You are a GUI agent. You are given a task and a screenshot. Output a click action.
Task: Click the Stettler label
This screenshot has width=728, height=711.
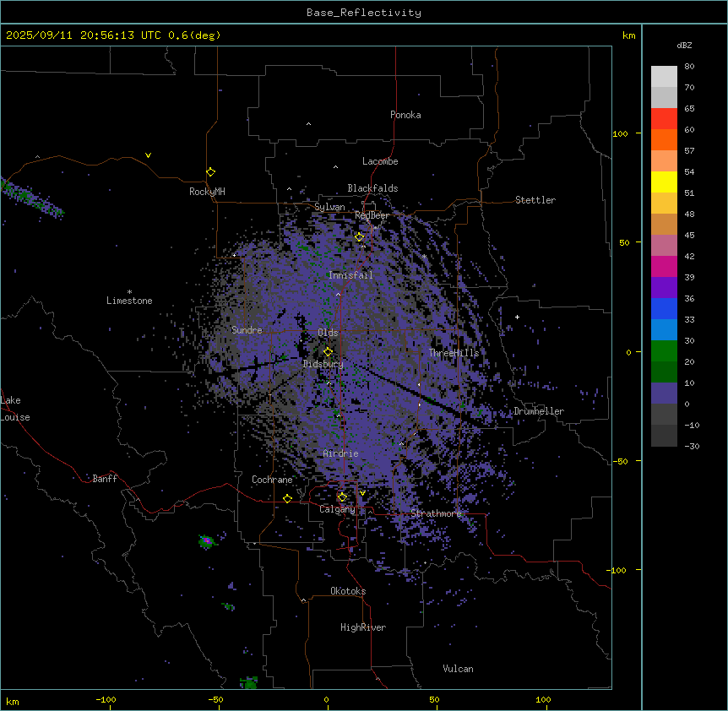coord(535,200)
